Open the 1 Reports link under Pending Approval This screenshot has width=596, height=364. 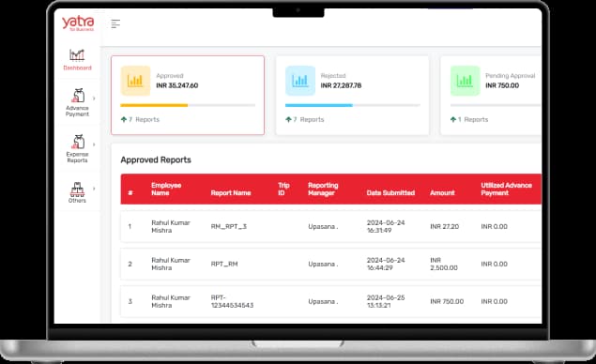[469, 120]
